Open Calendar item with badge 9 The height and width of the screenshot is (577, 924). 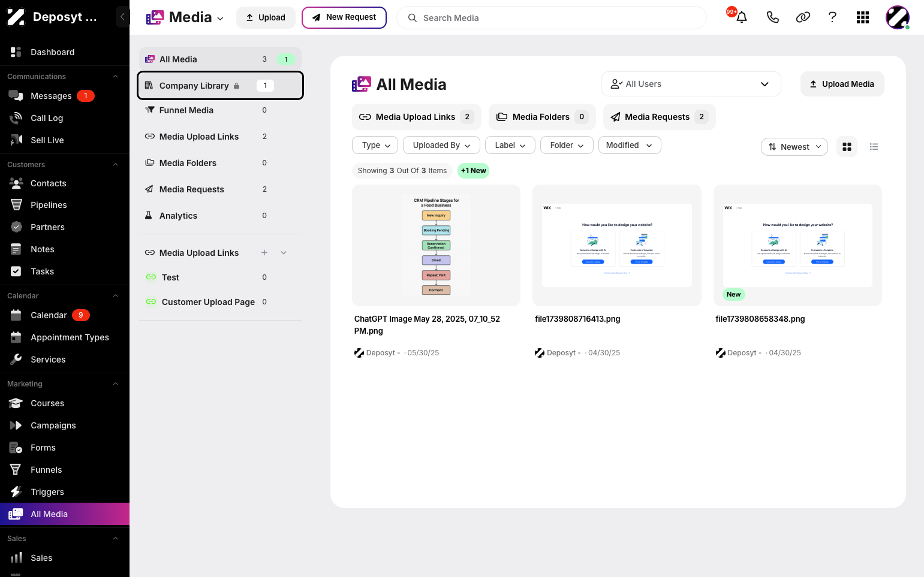coord(65,315)
